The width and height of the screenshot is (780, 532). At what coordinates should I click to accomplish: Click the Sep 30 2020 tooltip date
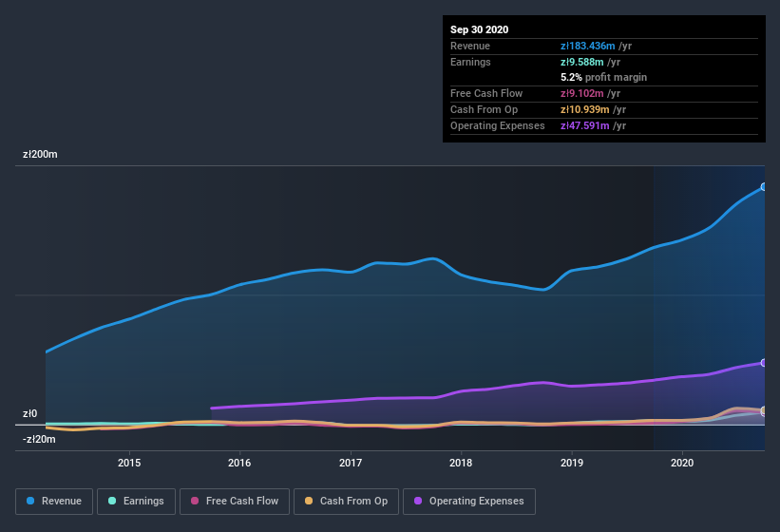pos(480,29)
